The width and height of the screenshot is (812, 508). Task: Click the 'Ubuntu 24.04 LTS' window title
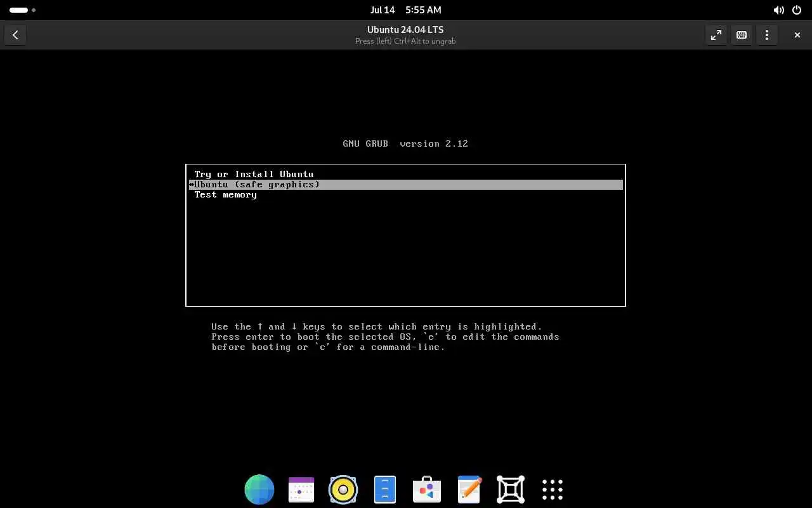[405, 30]
